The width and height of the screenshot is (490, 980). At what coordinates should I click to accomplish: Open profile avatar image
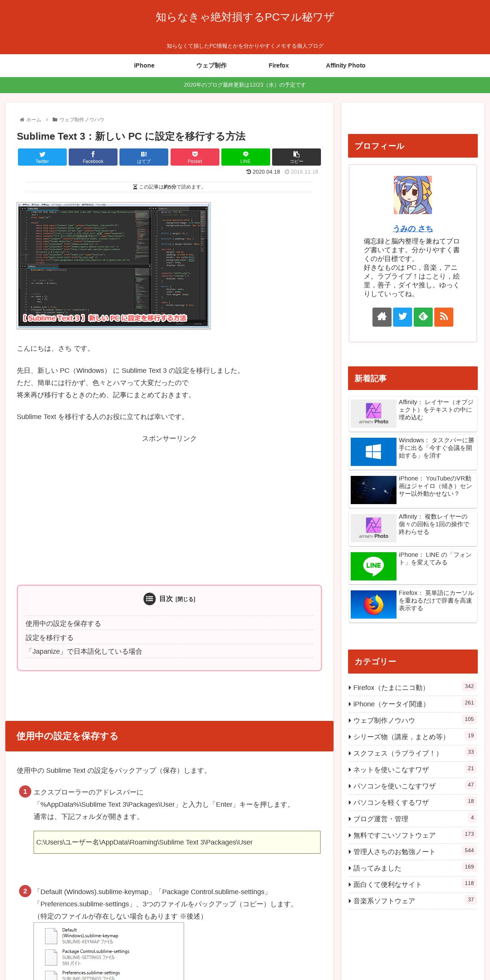(x=413, y=195)
